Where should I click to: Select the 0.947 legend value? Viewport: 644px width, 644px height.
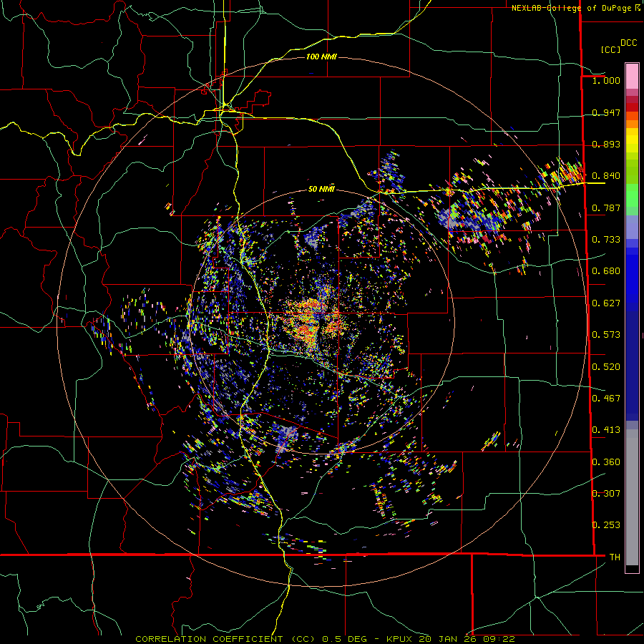tap(606, 112)
